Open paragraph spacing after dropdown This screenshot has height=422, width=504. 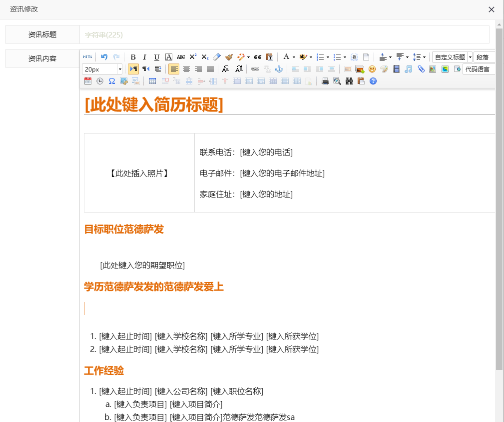[407, 57]
